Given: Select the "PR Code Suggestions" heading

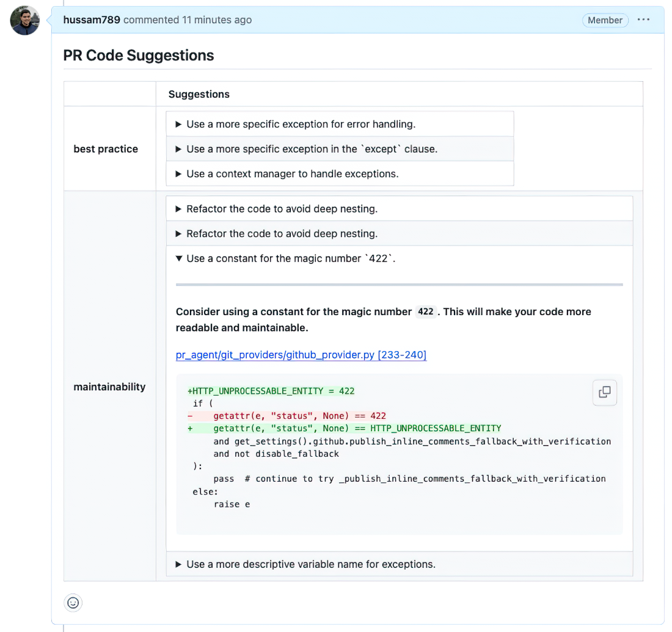Looking at the screenshot, I should click(x=139, y=56).
